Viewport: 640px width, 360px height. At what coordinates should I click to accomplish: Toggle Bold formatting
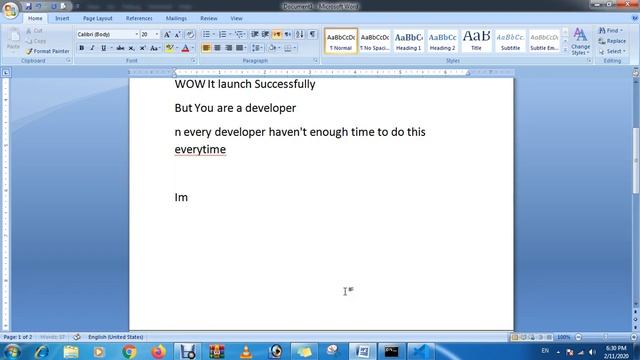(82, 48)
